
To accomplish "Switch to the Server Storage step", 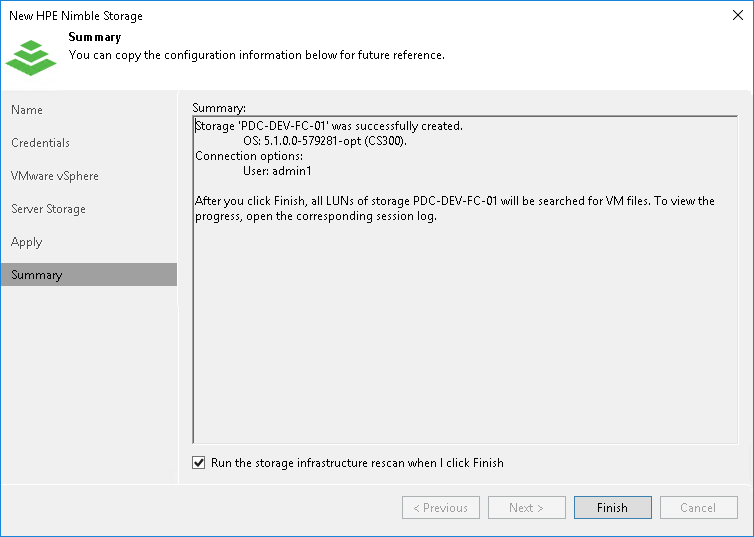I will pyautogui.click(x=48, y=209).
